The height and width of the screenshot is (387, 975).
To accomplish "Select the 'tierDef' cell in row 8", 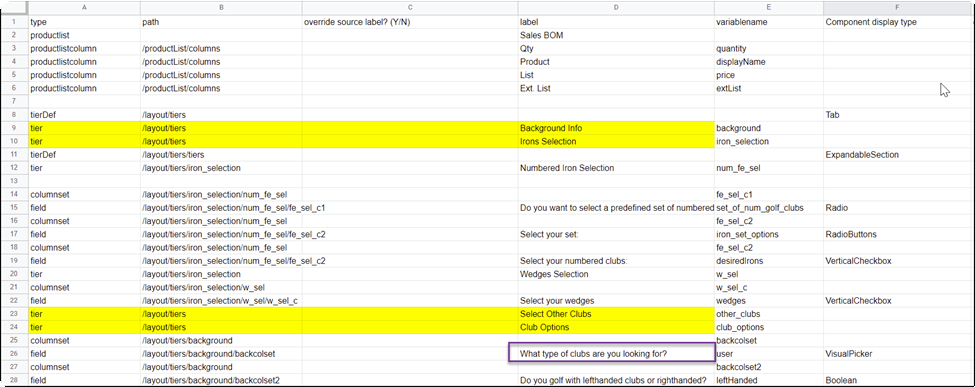I will [84, 115].
